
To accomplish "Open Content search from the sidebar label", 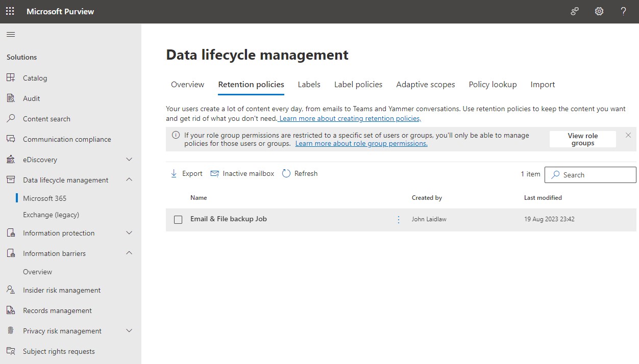I will 46,119.
